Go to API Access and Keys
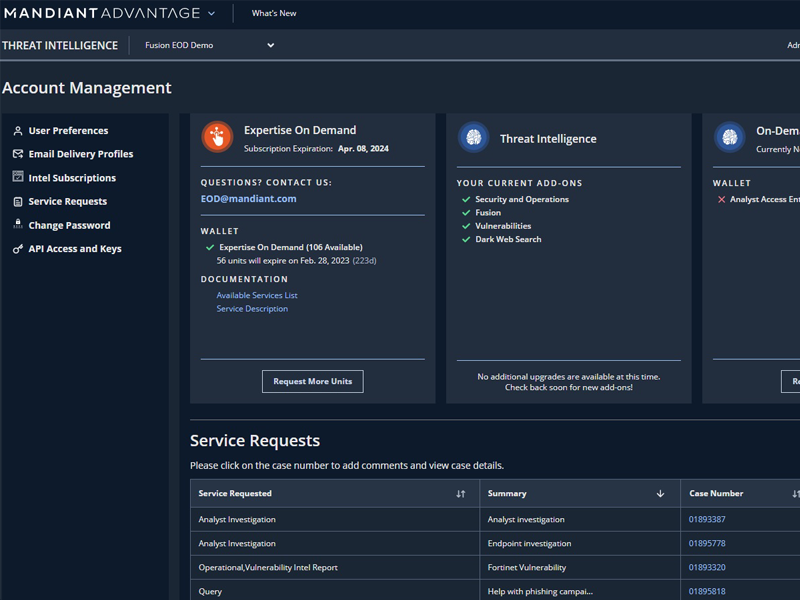The height and width of the screenshot is (600, 800). pos(75,249)
